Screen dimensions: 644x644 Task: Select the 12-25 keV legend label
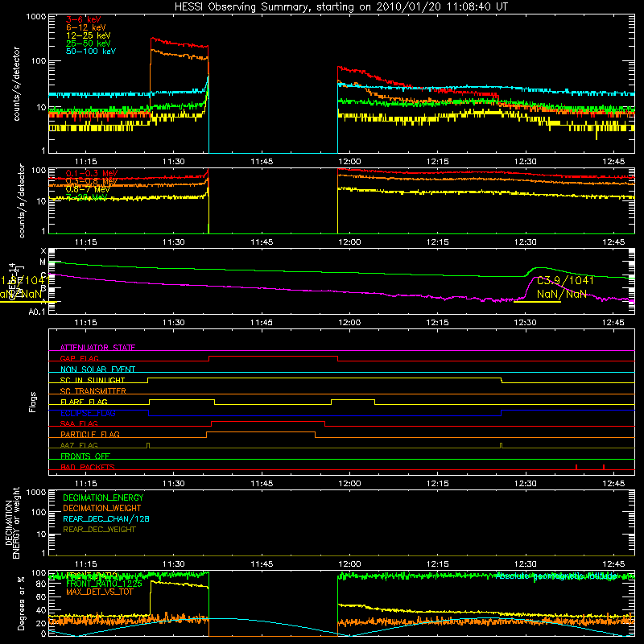[89, 35]
